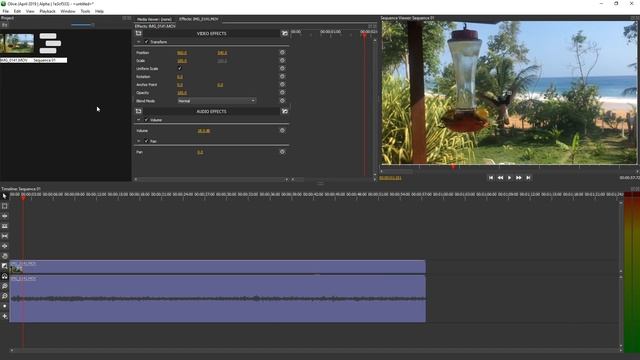Viewport: 640px width, 360px height.
Task: Play the sequence in Sequence Viewer
Action: [x=509, y=178]
